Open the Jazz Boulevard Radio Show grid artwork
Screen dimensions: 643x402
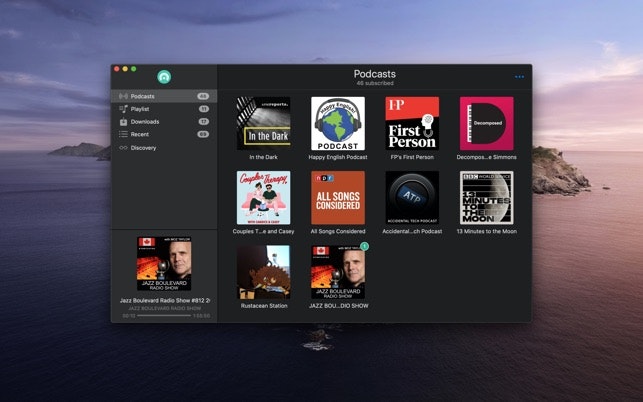[338, 272]
